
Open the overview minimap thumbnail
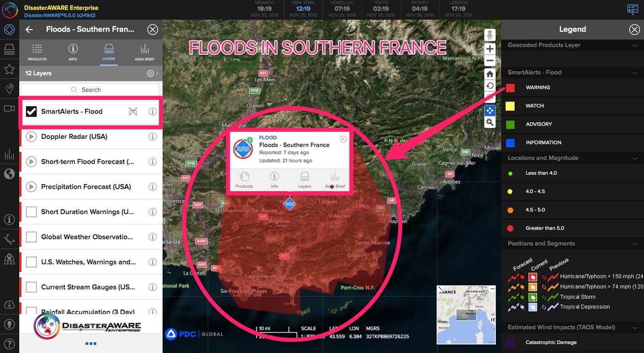(466, 314)
